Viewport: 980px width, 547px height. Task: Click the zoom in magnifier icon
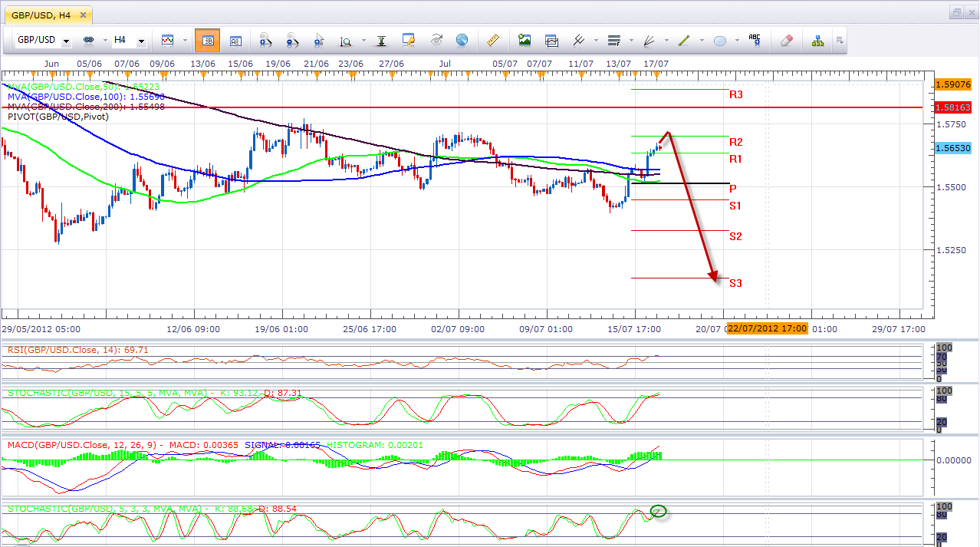pos(266,40)
